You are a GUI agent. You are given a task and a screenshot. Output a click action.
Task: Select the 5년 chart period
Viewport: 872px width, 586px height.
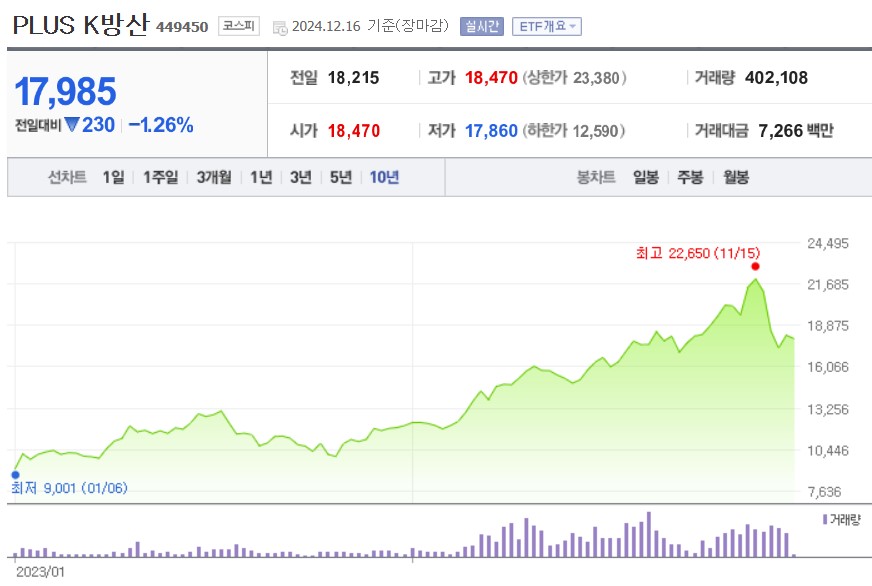[x=340, y=177]
